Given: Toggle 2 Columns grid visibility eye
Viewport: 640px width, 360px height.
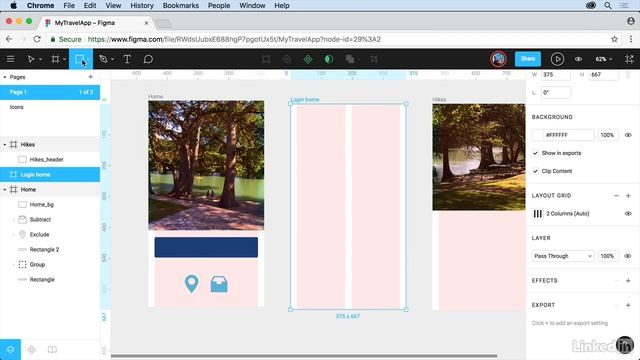Looking at the screenshot, I should click(628, 213).
